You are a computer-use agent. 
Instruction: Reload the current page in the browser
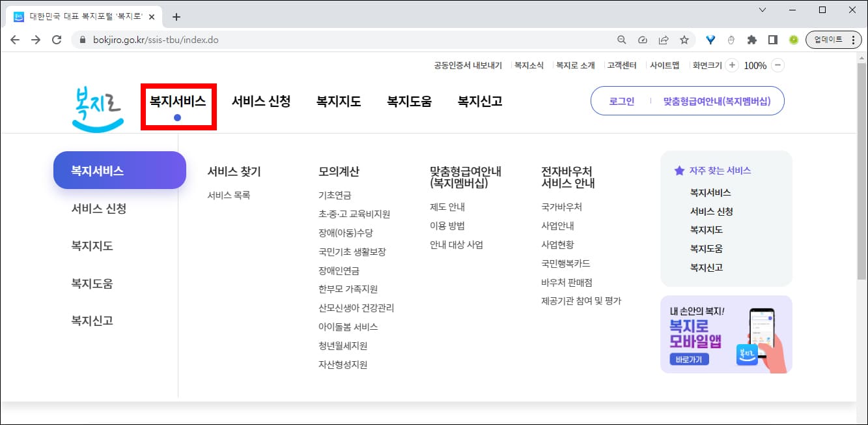pyautogui.click(x=56, y=39)
